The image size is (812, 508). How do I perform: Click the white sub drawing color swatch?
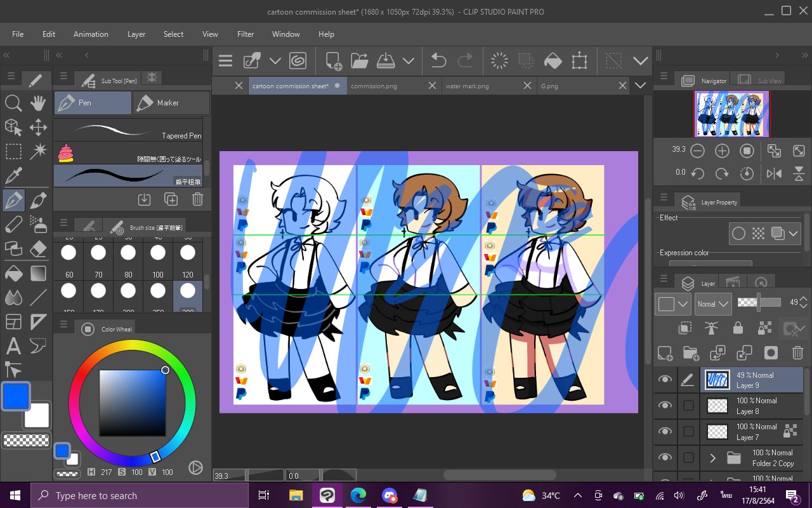[37, 416]
